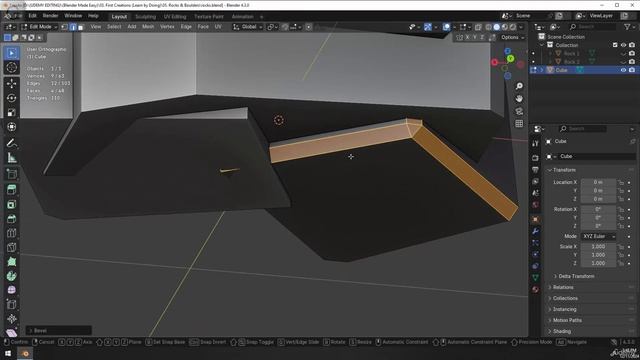The width and height of the screenshot is (640, 360).
Task: Toggle X-ray display
Action: point(478,27)
